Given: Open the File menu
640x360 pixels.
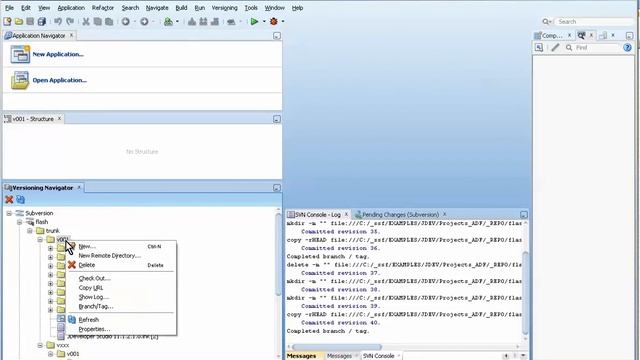Looking at the screenshot, I should [9, 8].
